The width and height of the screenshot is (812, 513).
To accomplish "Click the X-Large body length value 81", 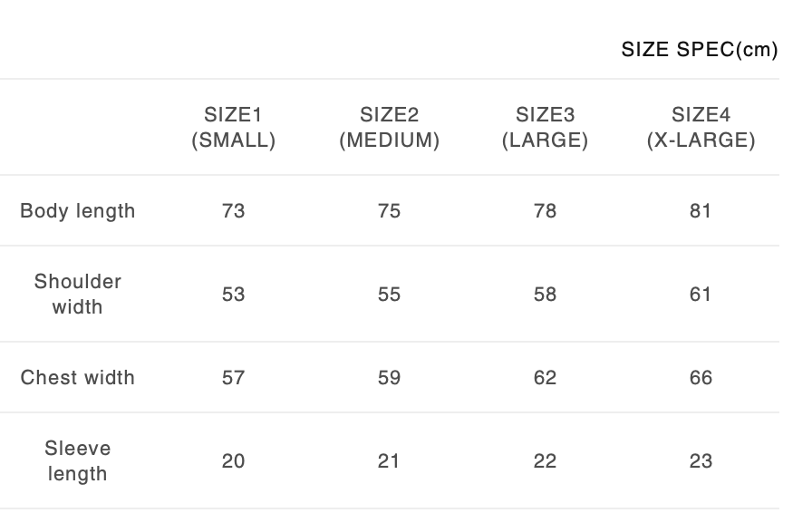I will 701,211.
